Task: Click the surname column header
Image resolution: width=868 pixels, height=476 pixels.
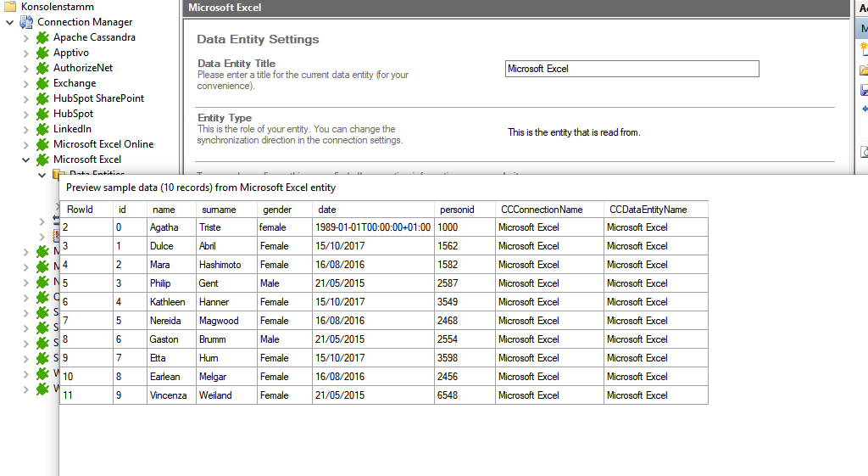Action: 219,210
